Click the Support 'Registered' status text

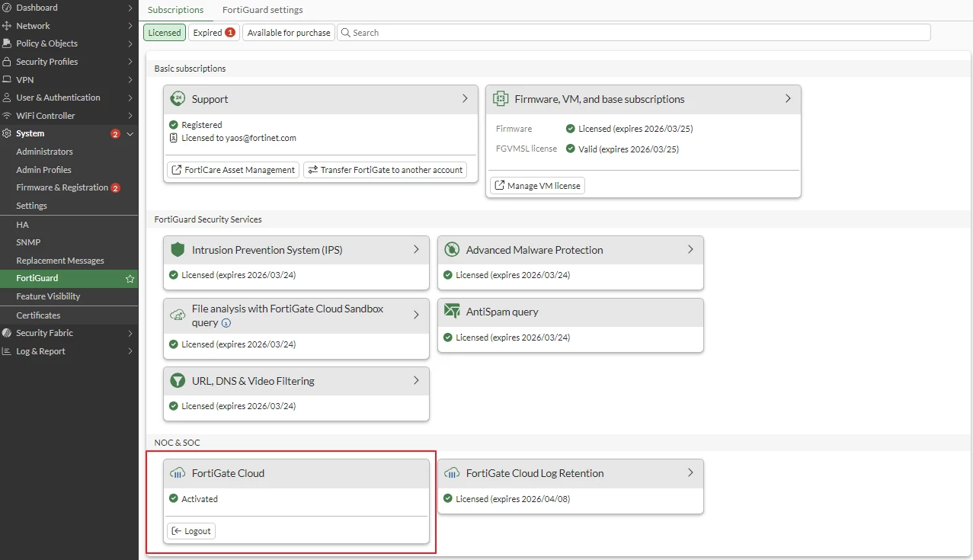(202, 125)
